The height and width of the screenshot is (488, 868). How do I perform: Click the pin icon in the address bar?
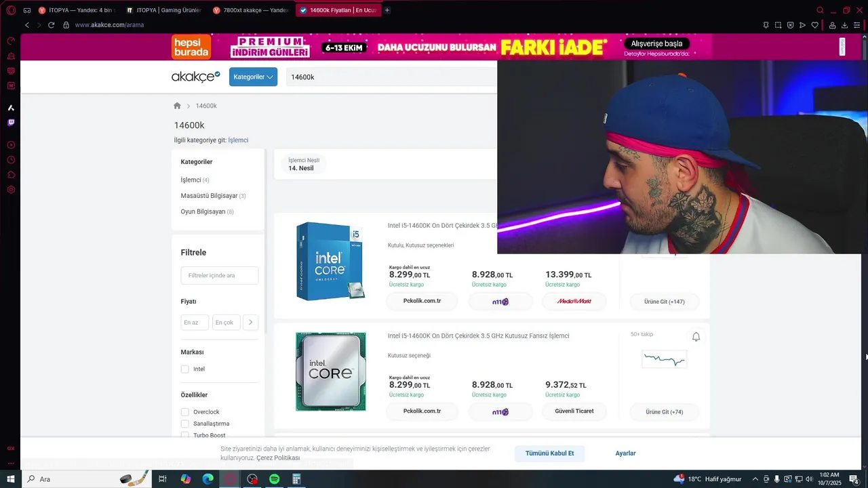[766, 25]
